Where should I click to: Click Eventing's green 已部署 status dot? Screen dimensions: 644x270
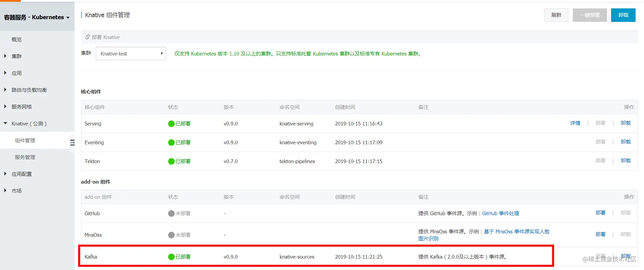tap(171, 143)
